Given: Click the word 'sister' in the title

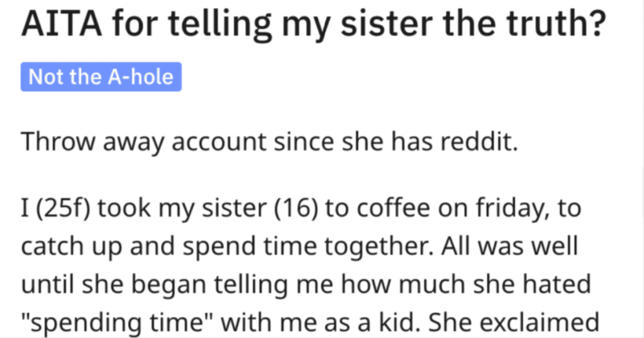Looking at the screenshot, I should (x=386, y=24).
